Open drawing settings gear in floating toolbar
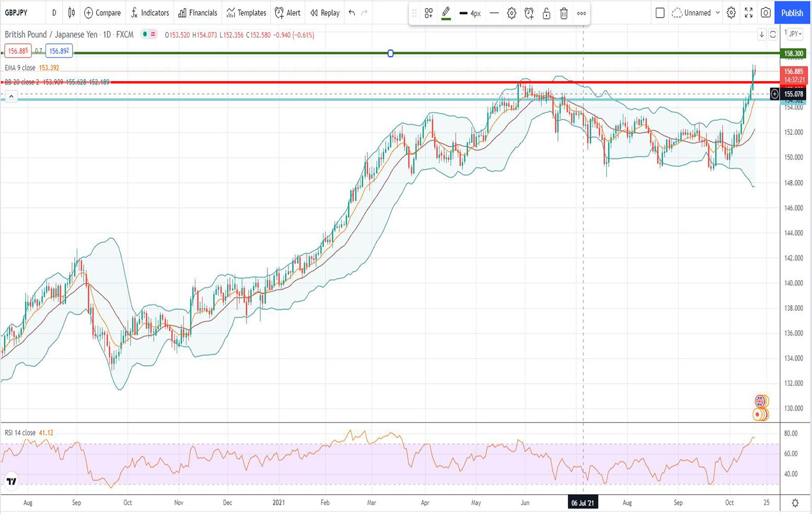 click(512, 14)
